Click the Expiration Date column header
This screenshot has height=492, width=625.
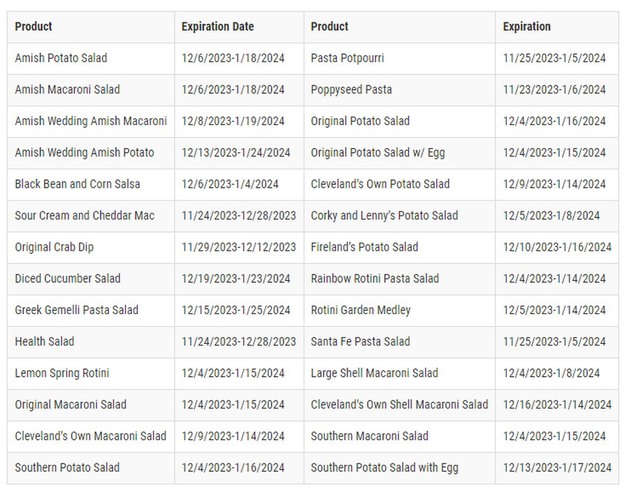point(217,27)
